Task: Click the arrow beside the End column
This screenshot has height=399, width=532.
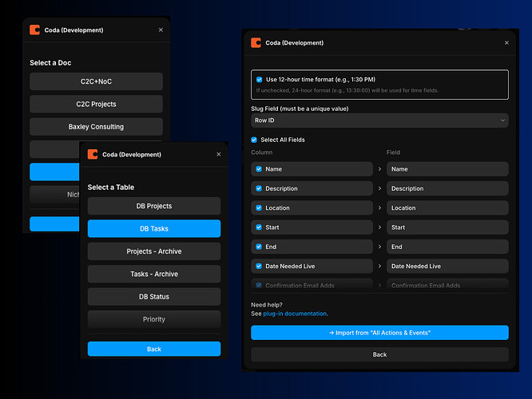Action: [x=379, y=247]
